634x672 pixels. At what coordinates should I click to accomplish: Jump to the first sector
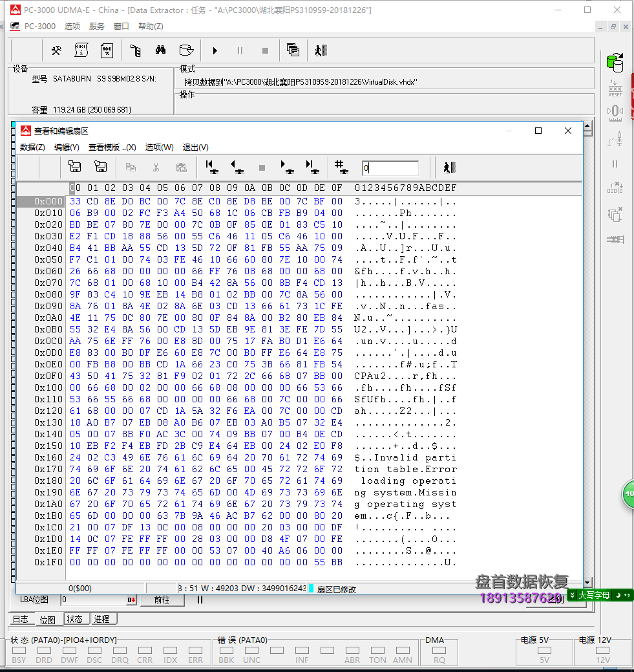(x=211, y=167)
